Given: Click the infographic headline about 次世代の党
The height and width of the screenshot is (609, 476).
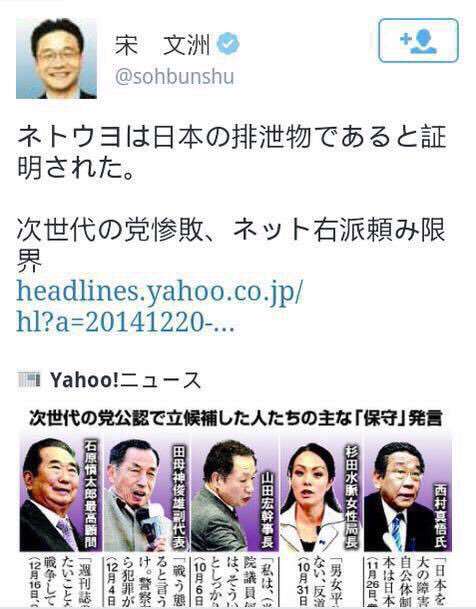Looking at the screenshot, I should [x=236, y=419].
